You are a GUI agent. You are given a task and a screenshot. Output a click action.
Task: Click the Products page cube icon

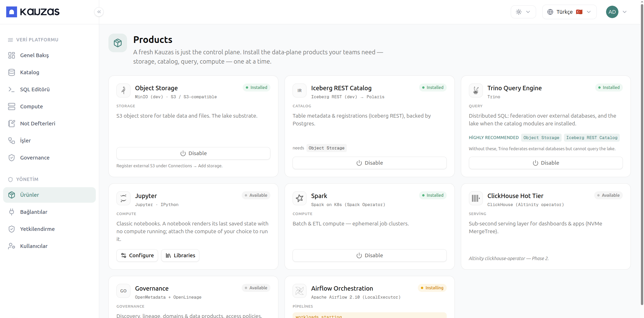(118, 43)
